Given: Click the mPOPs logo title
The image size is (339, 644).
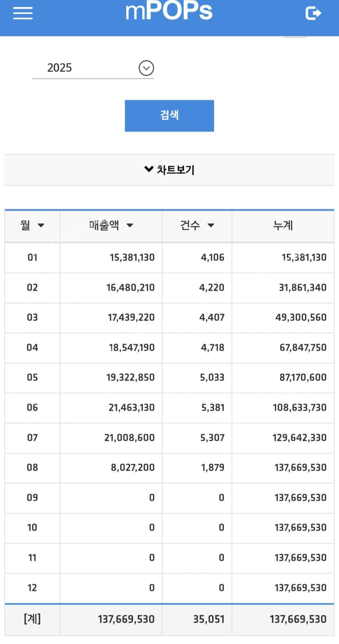Looking at the screenshot, I should click(169, 11).
